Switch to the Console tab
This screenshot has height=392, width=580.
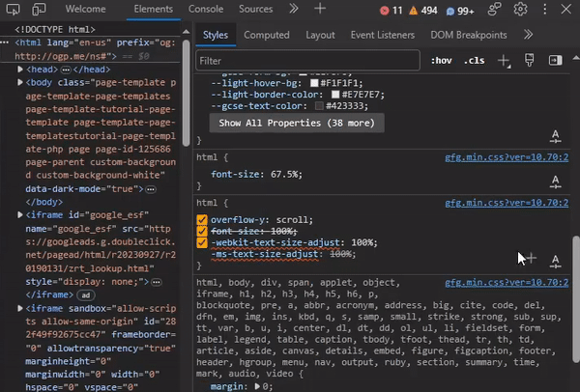click(x=206, y=9)
